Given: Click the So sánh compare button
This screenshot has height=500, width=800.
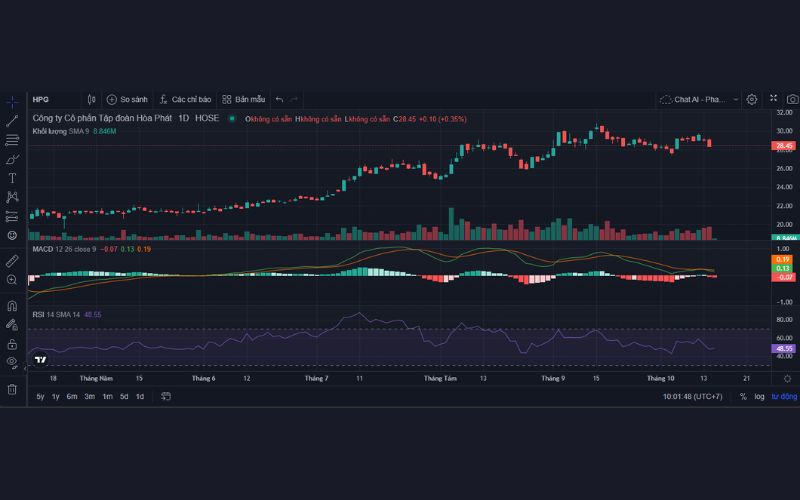Looking at the screenshot, I should point(127,100).
